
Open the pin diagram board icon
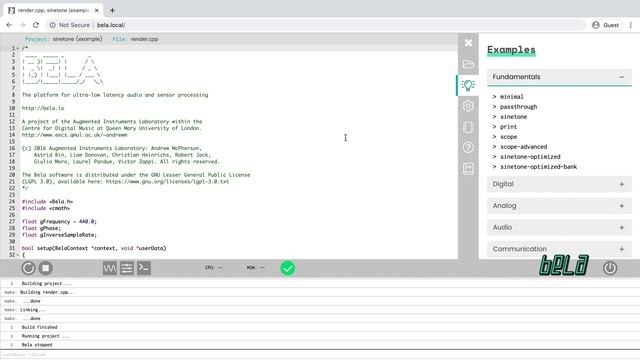coord(468,127)
